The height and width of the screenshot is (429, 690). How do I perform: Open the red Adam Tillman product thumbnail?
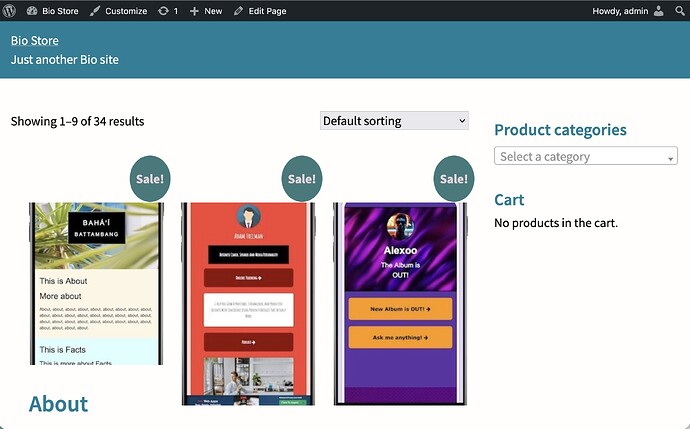point(248,304)
